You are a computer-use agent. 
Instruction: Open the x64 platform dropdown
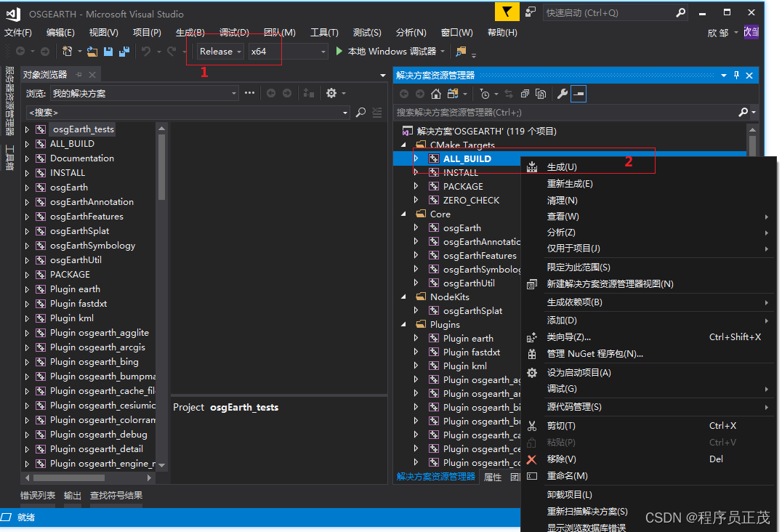coord(289,52)
